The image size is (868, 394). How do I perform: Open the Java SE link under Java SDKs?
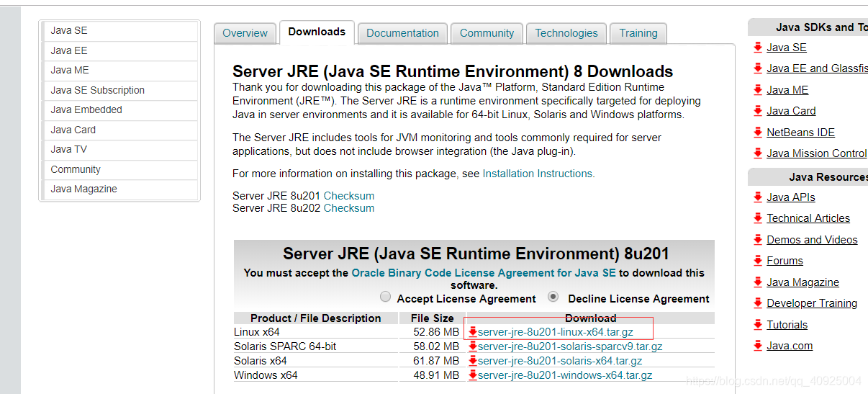787,48
